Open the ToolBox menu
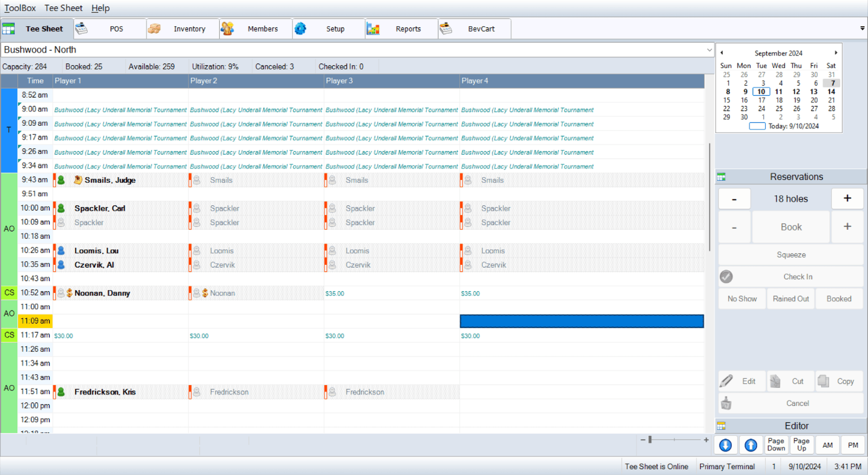The width and height of the screenshot is (868, 475). click(20, 8)
